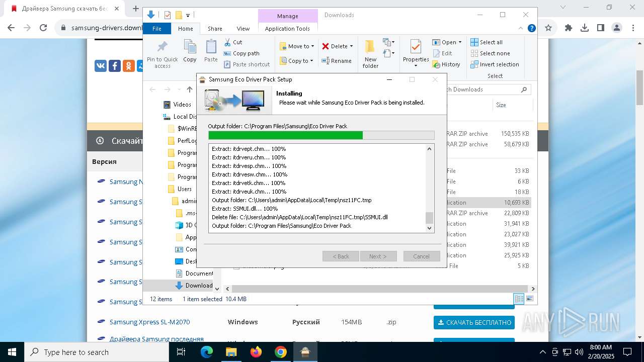The image size is (644, 362).
Task: Open Firefox from taskbar
Action: point(256,352)
